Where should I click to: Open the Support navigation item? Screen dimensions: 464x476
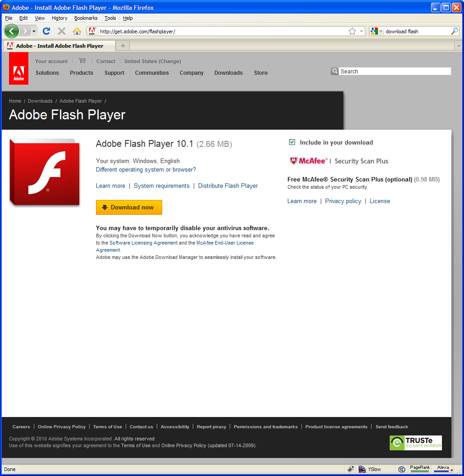[114, 73]
